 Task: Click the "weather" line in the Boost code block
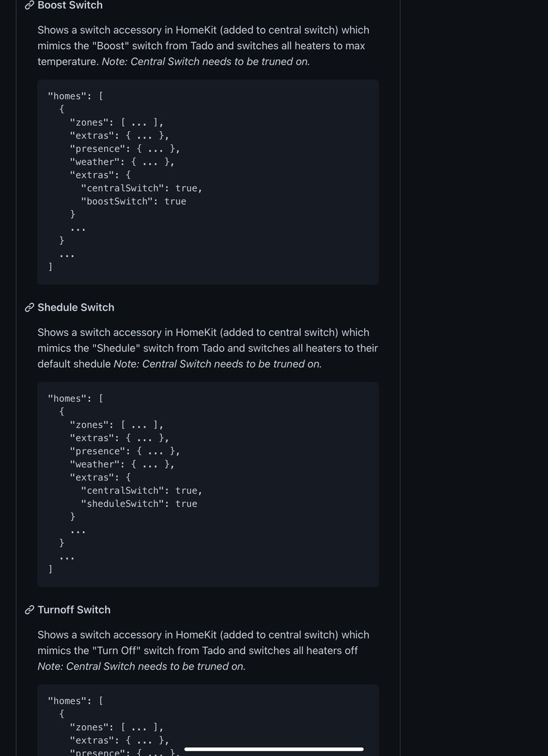coord(122,162)
